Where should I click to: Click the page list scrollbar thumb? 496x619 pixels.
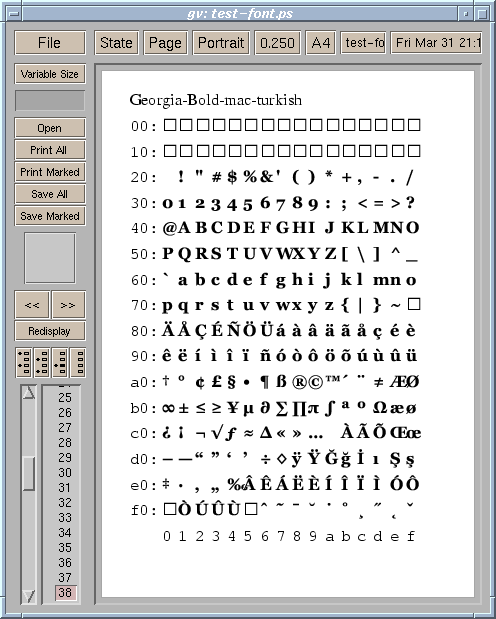pos(29,473)
